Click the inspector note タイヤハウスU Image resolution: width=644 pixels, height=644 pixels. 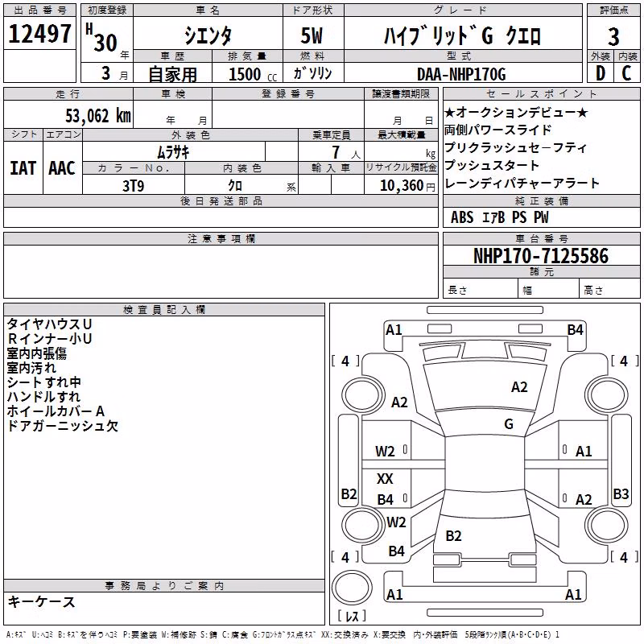coord(49,324)
